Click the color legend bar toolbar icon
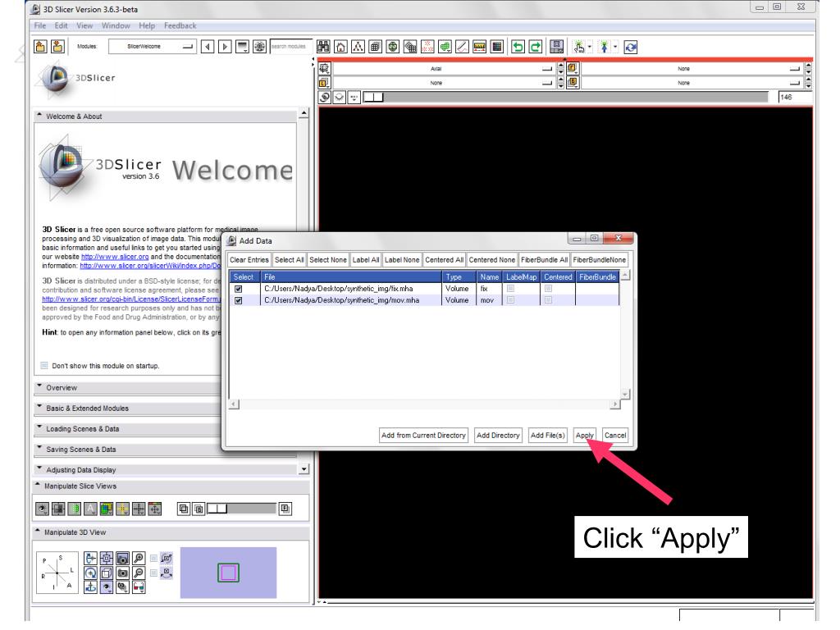 coord(479,47)
